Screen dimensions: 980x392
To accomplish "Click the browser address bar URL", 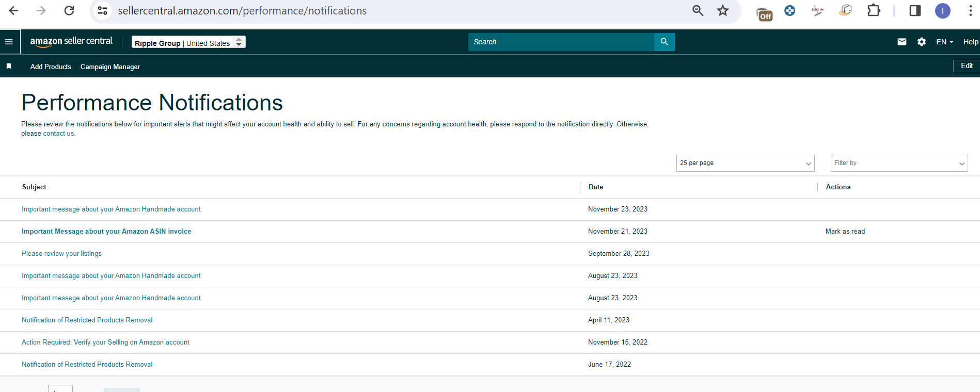I will (242, 11).
